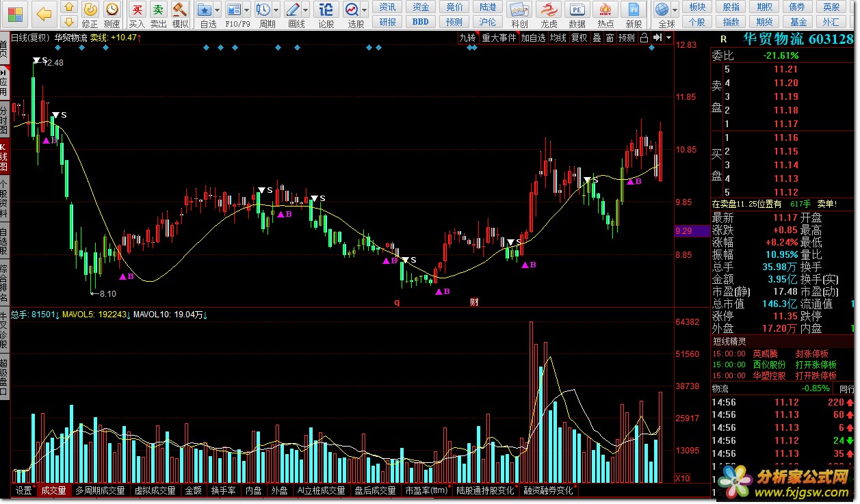Viewport: 860px width, 504px height.
Task: Click the 外汇 forex button
Action: click(x=831, y=21)
